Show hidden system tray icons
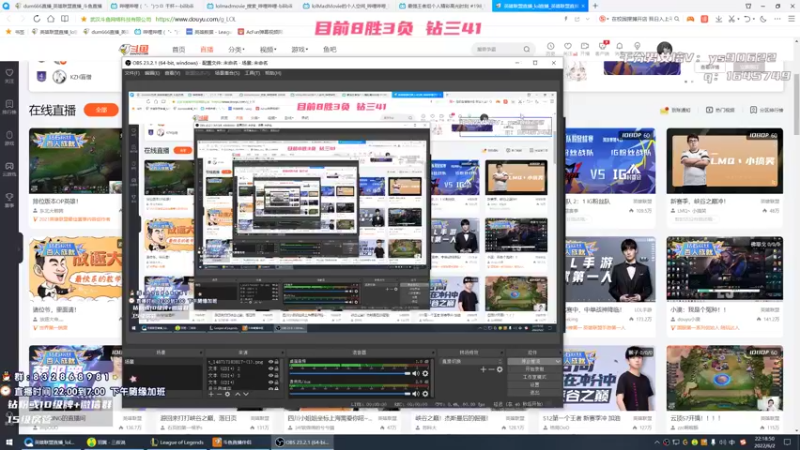 658,442
